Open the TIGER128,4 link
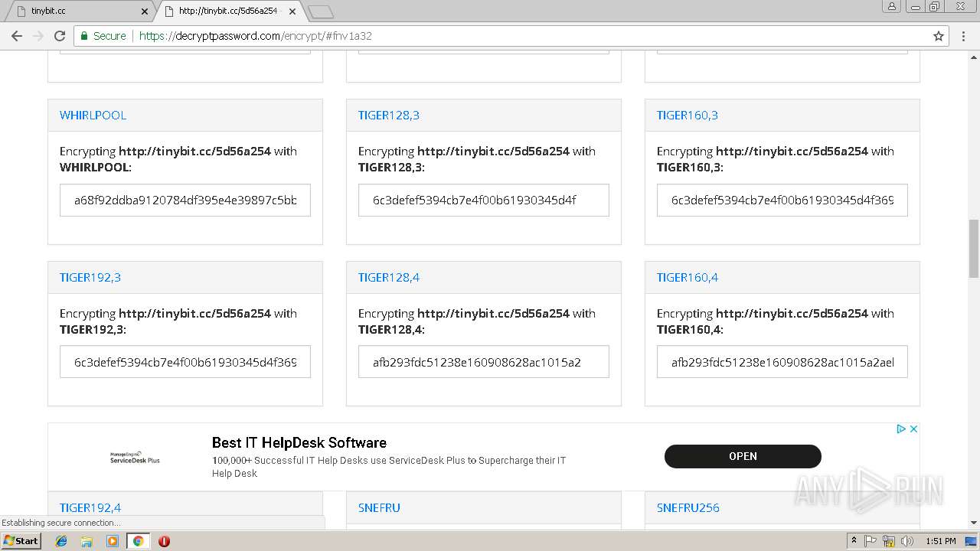This screenshot has width=980, height=551. pyautogui.click(x=388, y=278)
